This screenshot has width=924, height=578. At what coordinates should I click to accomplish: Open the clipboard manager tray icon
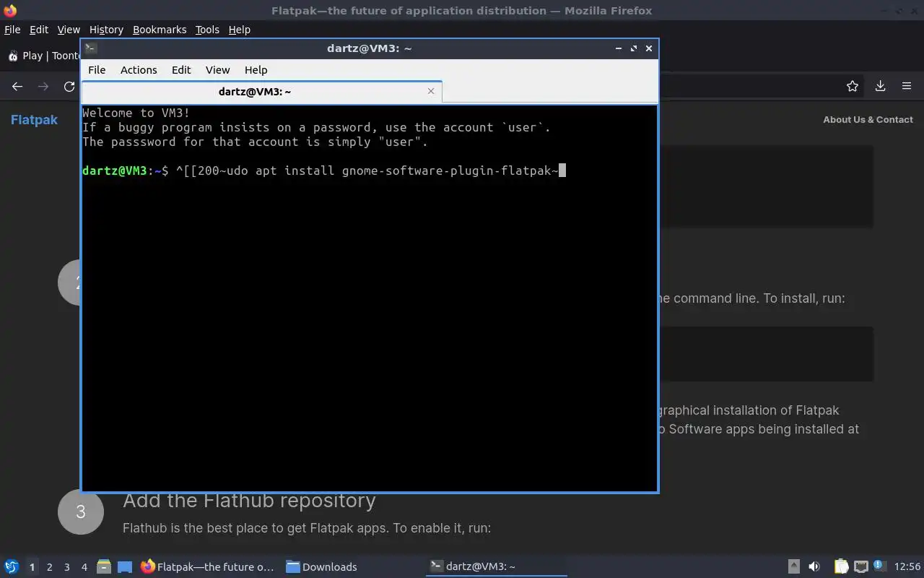point(841,566)
